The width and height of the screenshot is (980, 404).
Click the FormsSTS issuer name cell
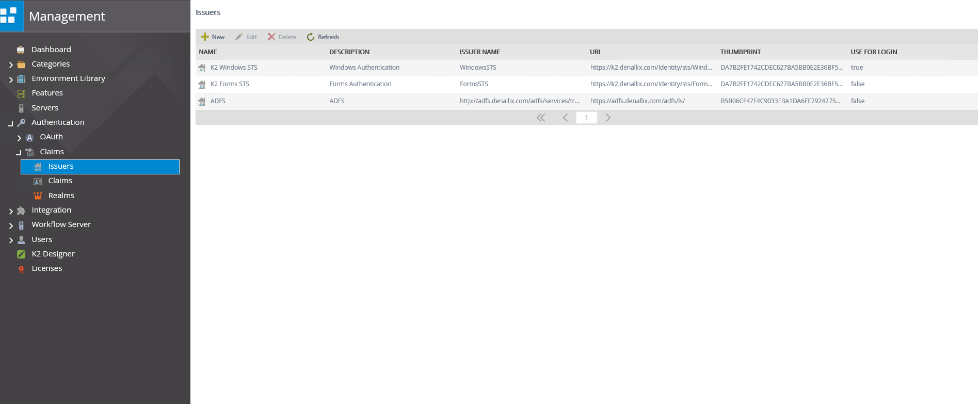[474, 84]
